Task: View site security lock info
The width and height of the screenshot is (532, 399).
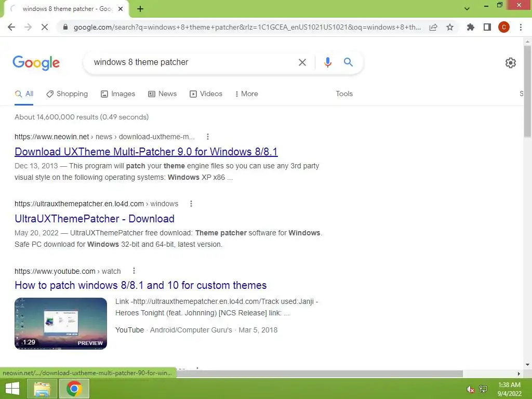Action: pos(65,27)
